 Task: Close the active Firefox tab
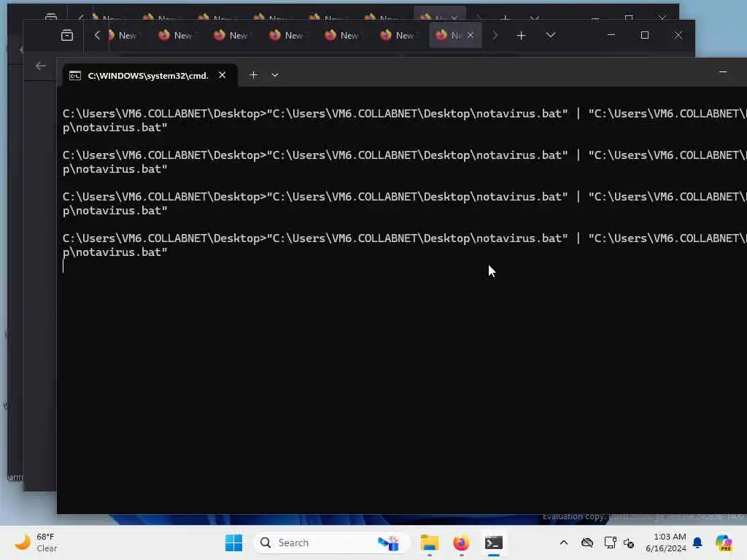click(x=471, y=35)
